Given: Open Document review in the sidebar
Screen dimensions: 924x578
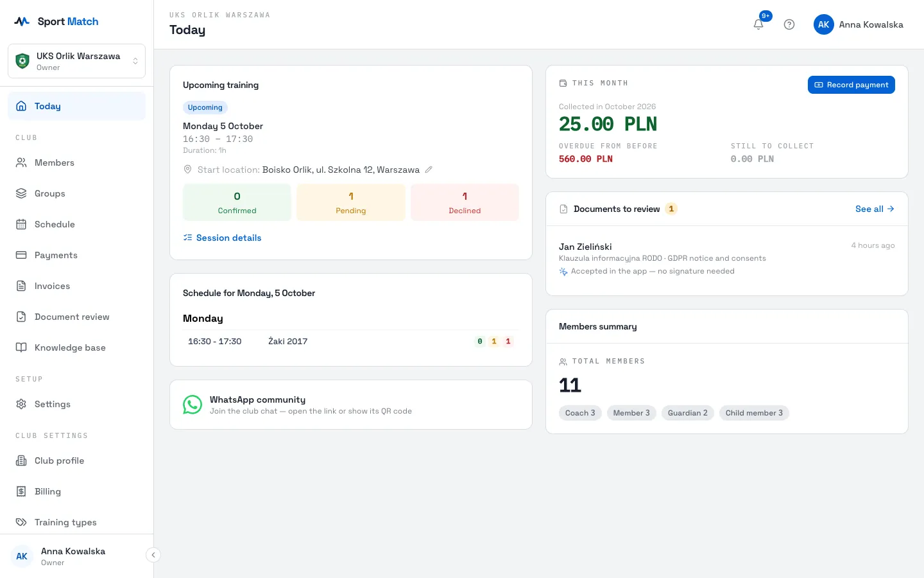Looking at the screenshot, I should click(76, 317).
